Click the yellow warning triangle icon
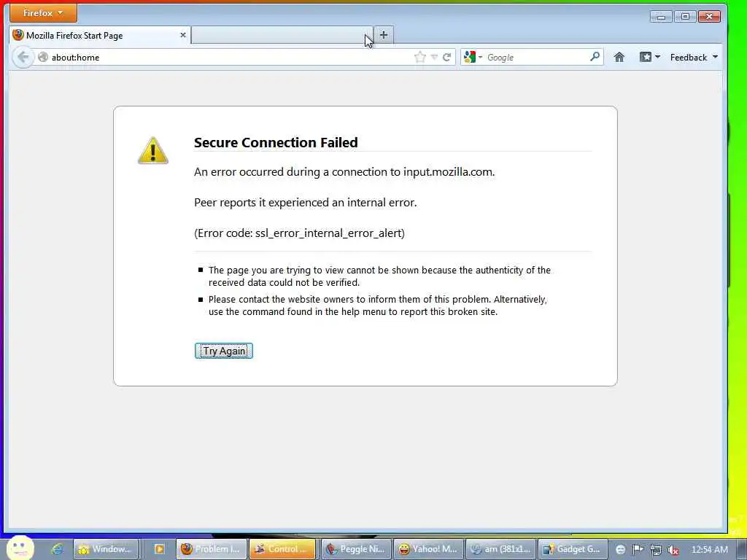This screenshot has height=560, width=747. tap(153, 150)
